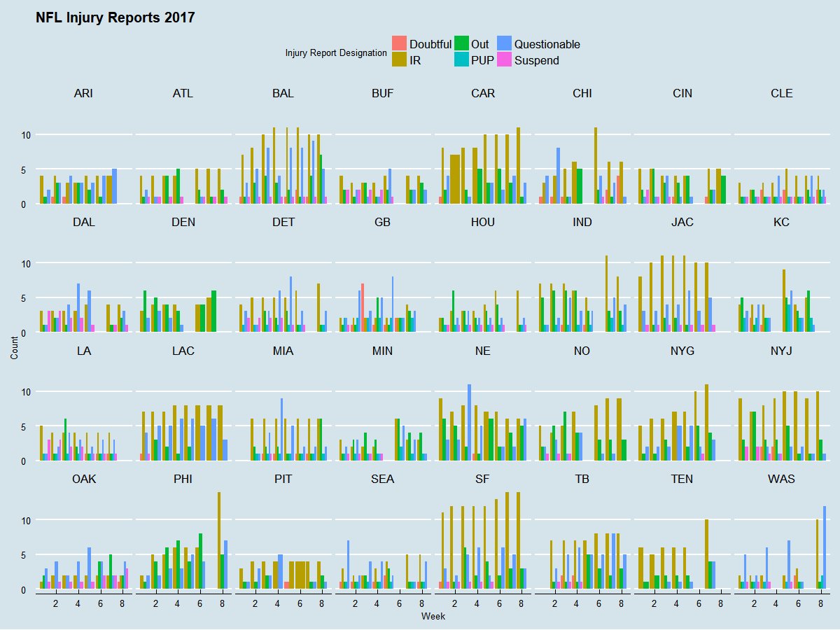The width and height of the screenshot is (840, 630).
Task: Click the IR legend color swatch
Action: 399,59
